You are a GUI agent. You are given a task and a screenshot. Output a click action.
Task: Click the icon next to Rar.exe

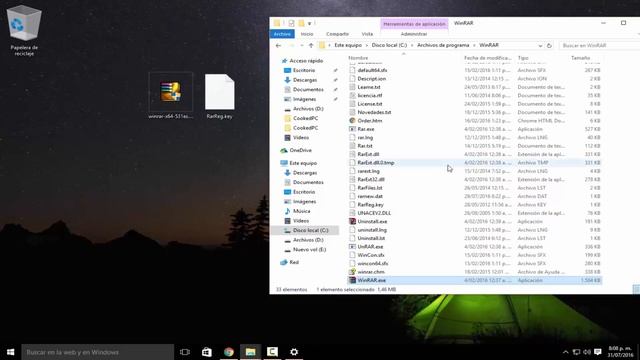(x=352, y=129)
